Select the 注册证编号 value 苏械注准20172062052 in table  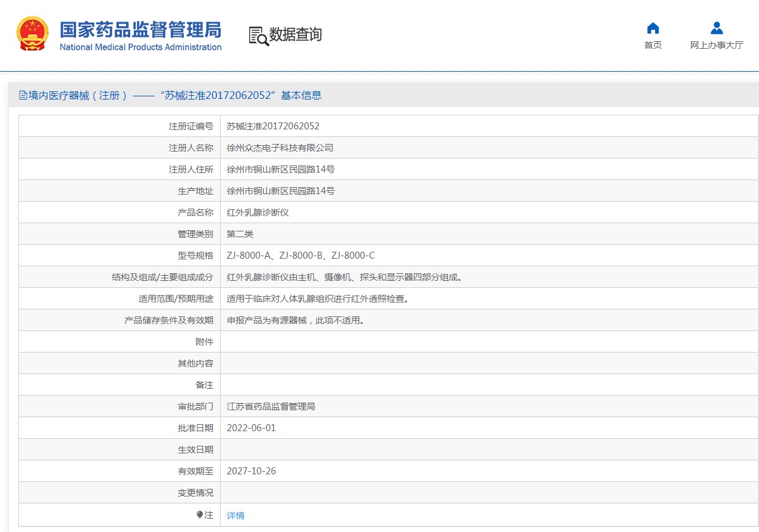tap(273, 126)
